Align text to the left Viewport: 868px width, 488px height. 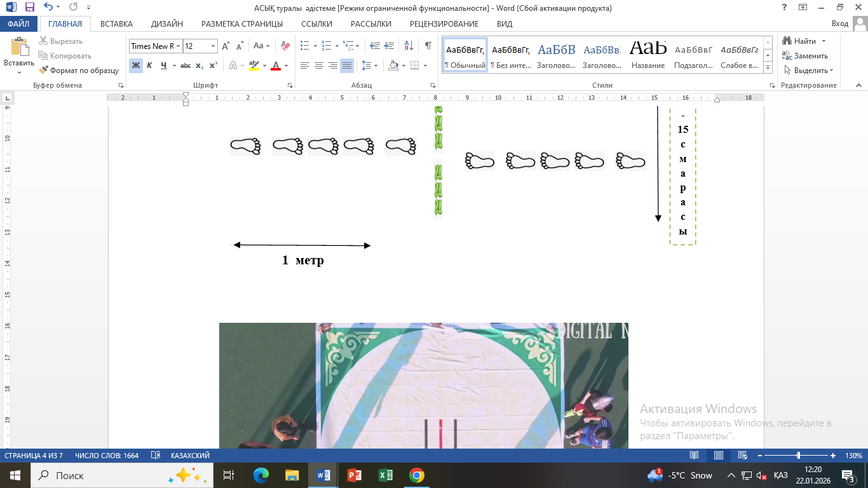click(305, 65)
